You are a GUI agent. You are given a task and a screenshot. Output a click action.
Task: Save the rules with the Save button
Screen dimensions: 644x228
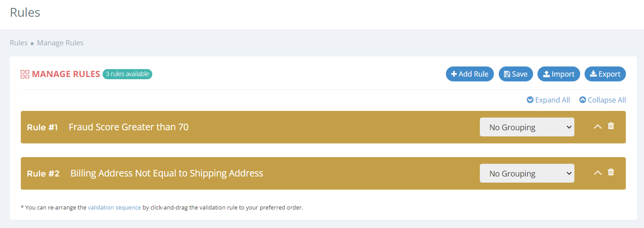coord(515,74)
